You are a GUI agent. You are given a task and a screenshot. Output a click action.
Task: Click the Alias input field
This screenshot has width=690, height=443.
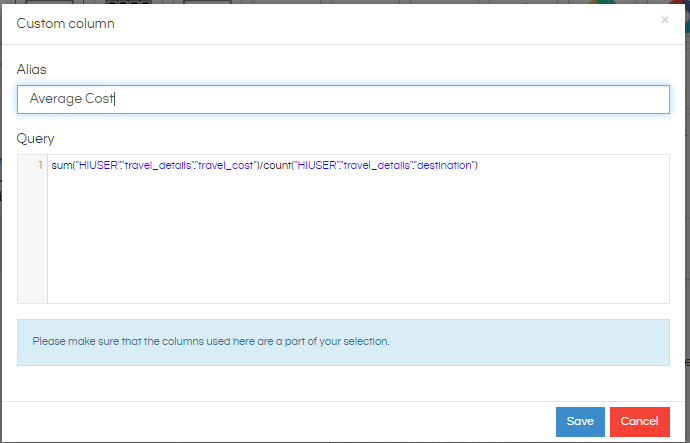(343, 99)
